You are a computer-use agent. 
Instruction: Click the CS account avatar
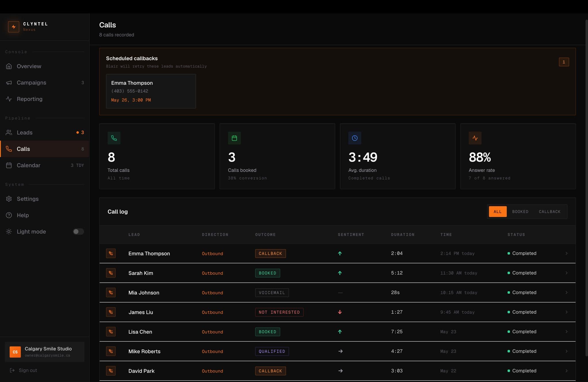(x=15, y=352)
